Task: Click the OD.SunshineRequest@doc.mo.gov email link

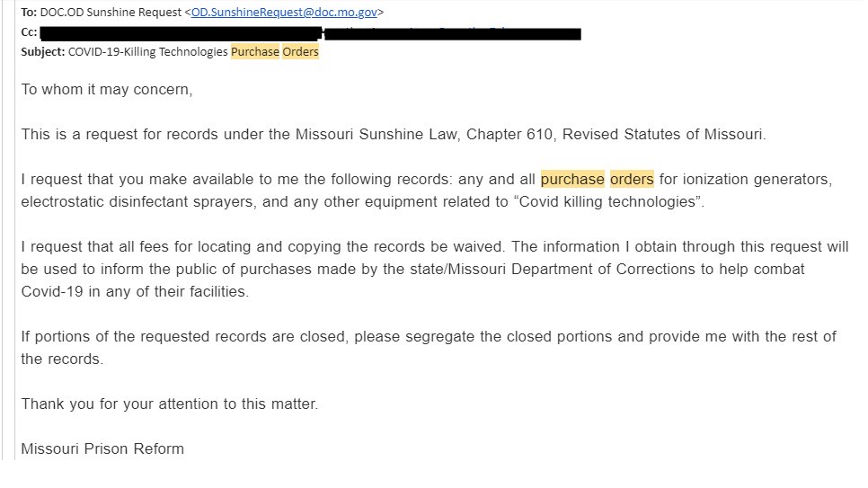Action: pos(285,13)
